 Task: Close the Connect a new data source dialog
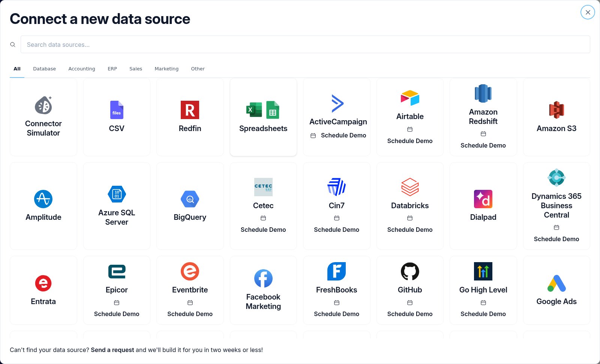point(588,12)
